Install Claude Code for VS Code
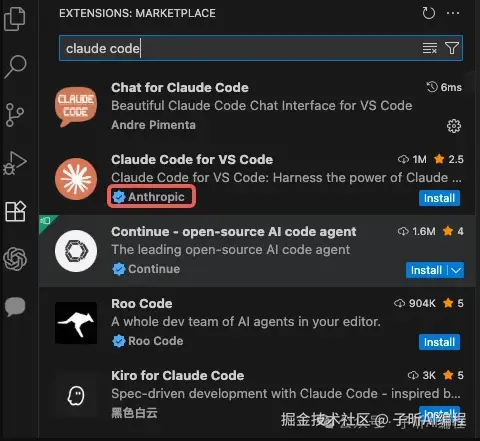This screenshot has height=441, width=480. 439,198
